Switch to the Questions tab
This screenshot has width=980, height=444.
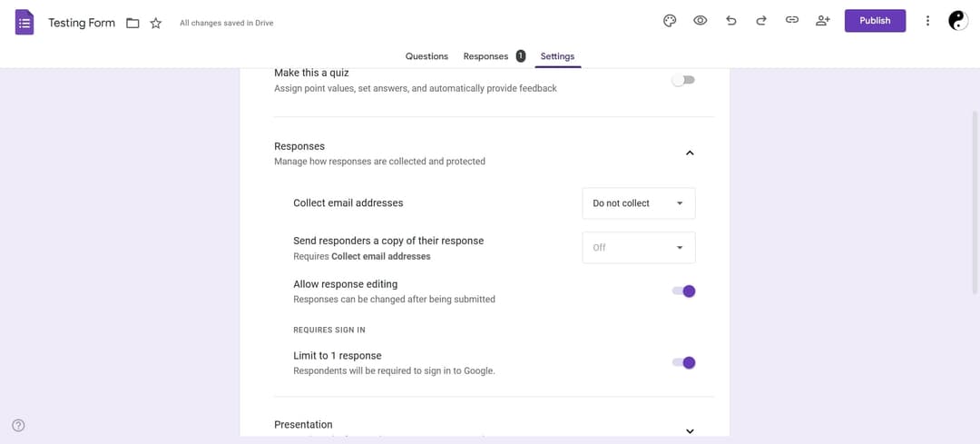tap(426, 56)
